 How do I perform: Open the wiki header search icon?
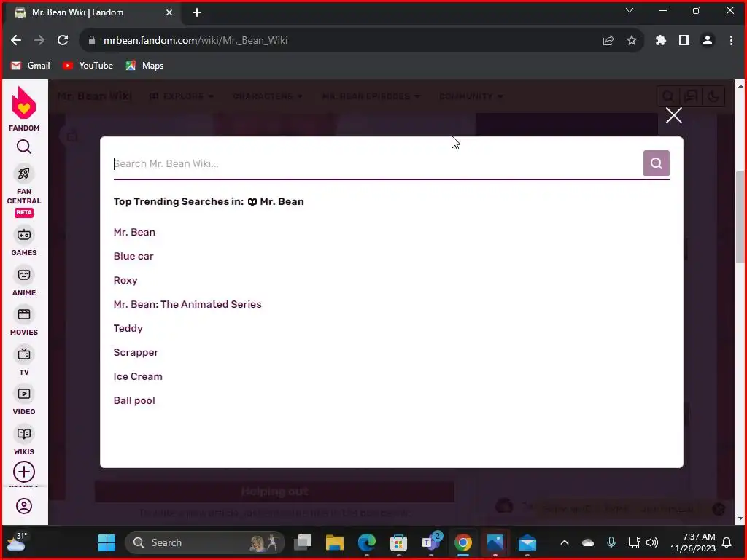[x=668, y=97]
